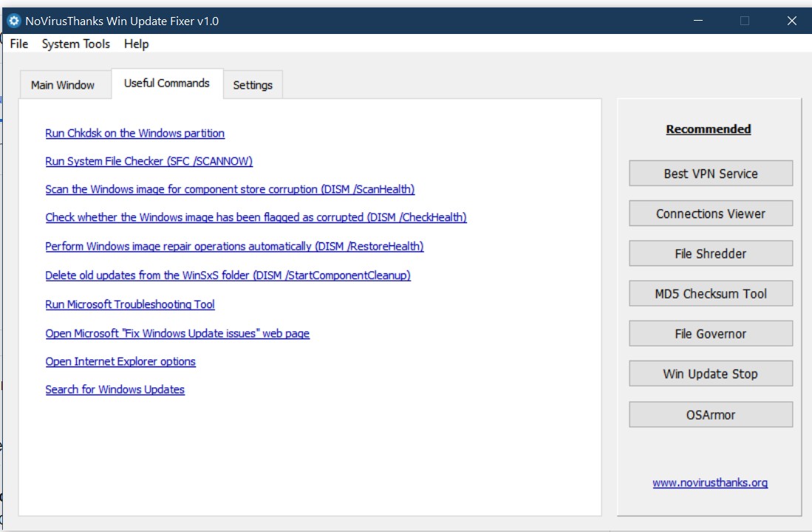The width and height of the screenshot is (812, 532).
Task: Click Search for Windows Updates link
Action: [x=115, y=389]
